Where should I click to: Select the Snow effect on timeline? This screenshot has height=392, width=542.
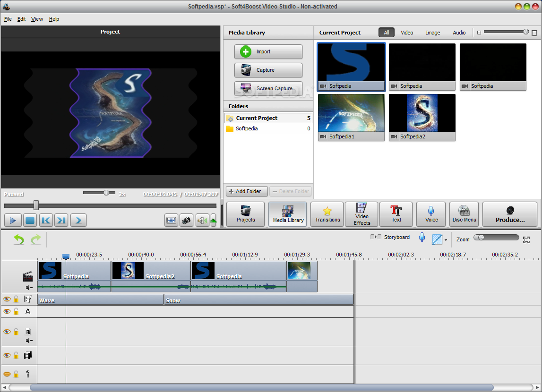(259, 299)
